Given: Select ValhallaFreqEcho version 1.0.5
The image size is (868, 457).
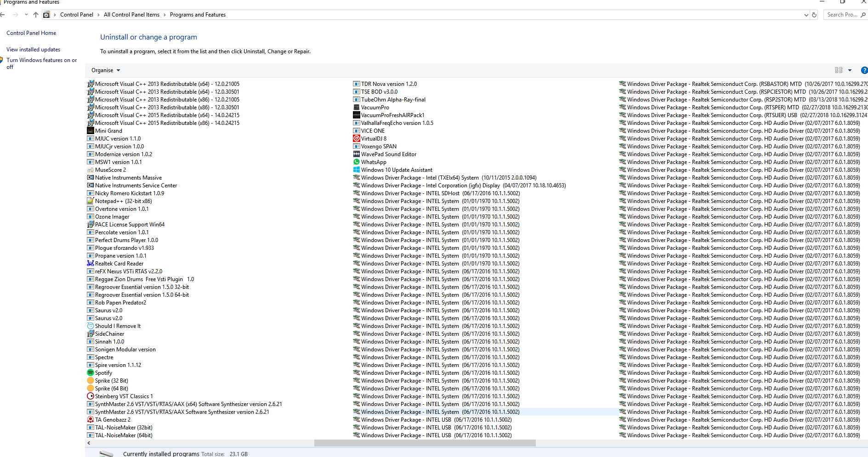Looking at the screenshot, I should pos(397,123).
